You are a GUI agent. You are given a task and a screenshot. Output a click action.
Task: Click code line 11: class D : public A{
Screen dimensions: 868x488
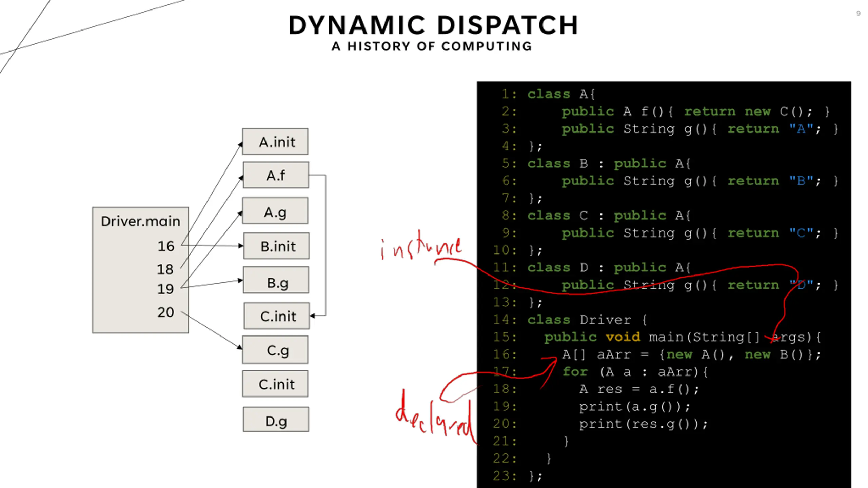[x=592, y=268]
